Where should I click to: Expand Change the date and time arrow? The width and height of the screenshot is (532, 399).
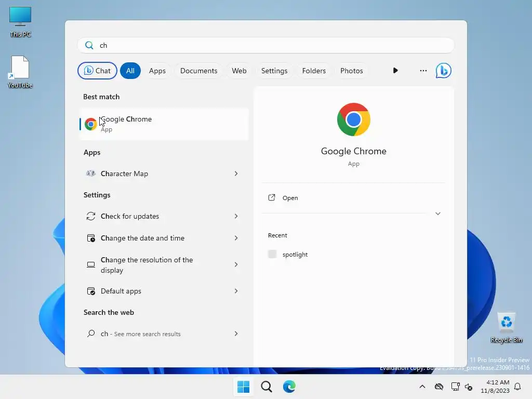236,238
